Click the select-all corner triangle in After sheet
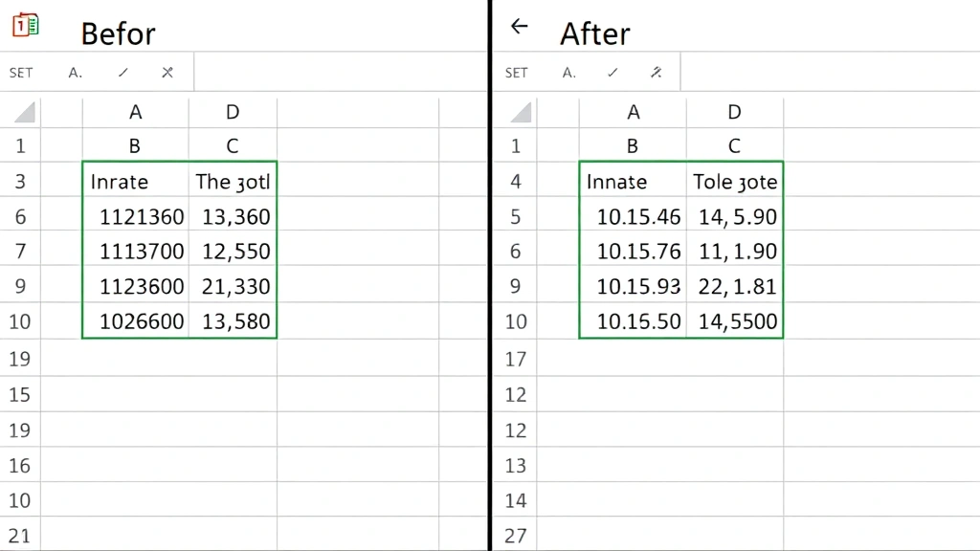This screenshot has width=980, height=551. pos(521,113)
